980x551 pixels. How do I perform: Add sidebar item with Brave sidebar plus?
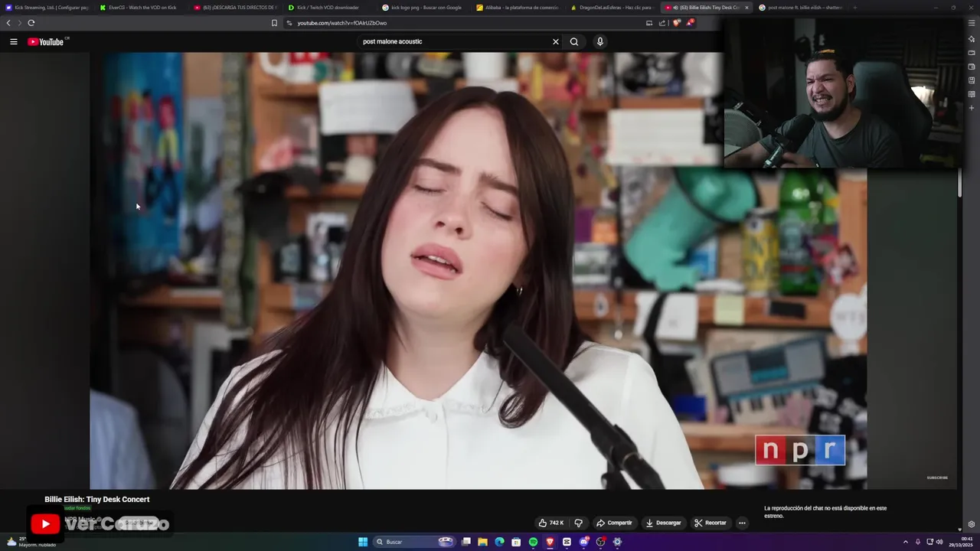tap(972, 108)
